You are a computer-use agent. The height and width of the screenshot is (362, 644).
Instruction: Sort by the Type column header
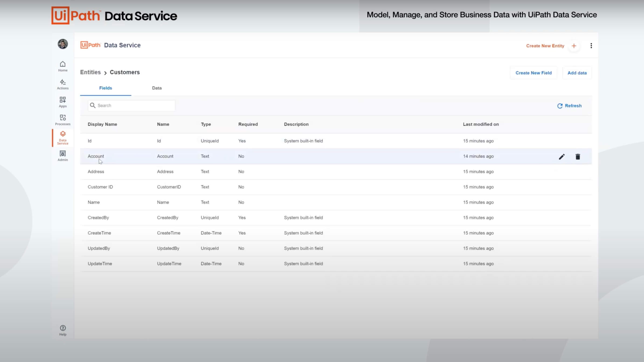(x=206, y=124)
